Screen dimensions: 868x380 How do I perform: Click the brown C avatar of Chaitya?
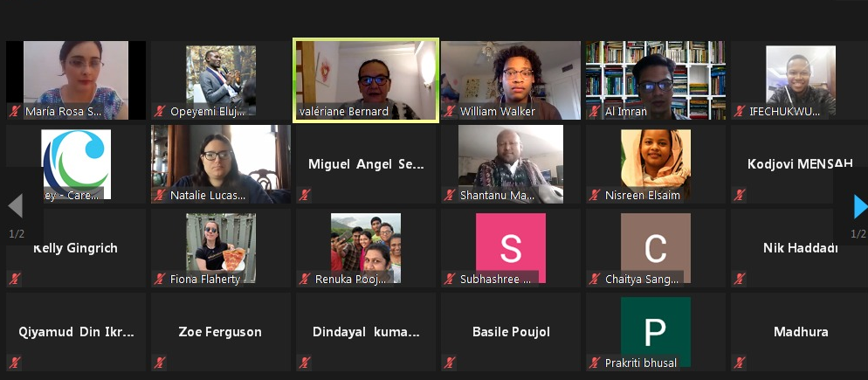click(x=656, y=248)
